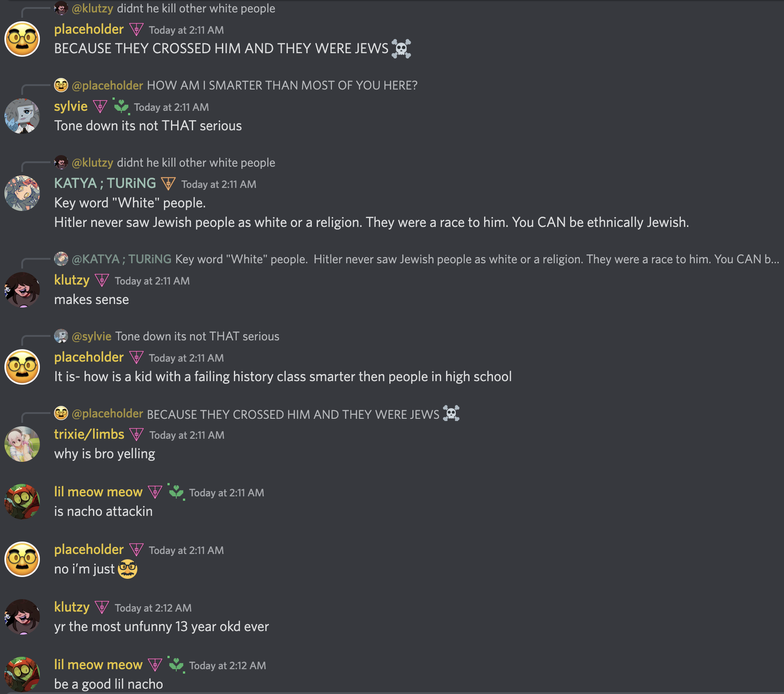Screen dimensions: 784x694
Task: Click the pink triangle badge next to trixie/limbs
Action: click(x=136, y=435)
